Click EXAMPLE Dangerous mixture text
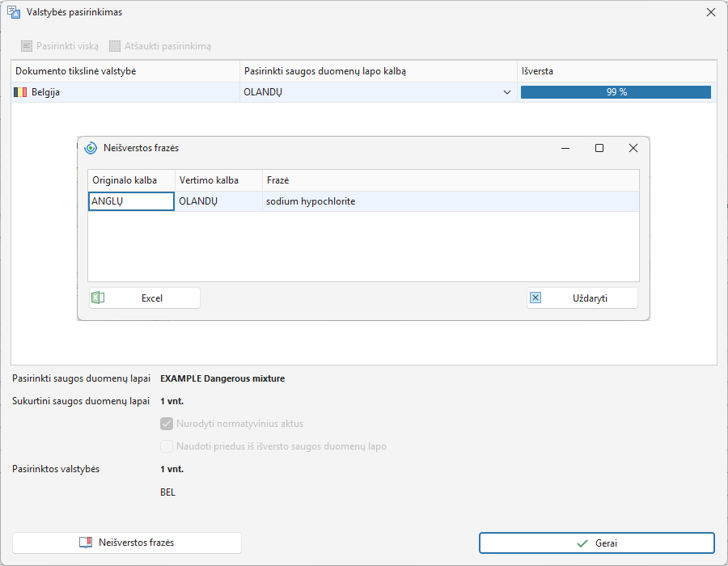 (x=222, y=378)
